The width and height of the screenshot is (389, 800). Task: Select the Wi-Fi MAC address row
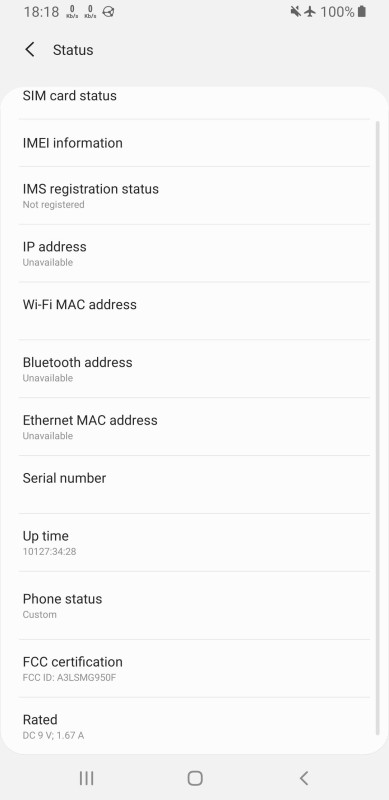[x=194, y=311]
